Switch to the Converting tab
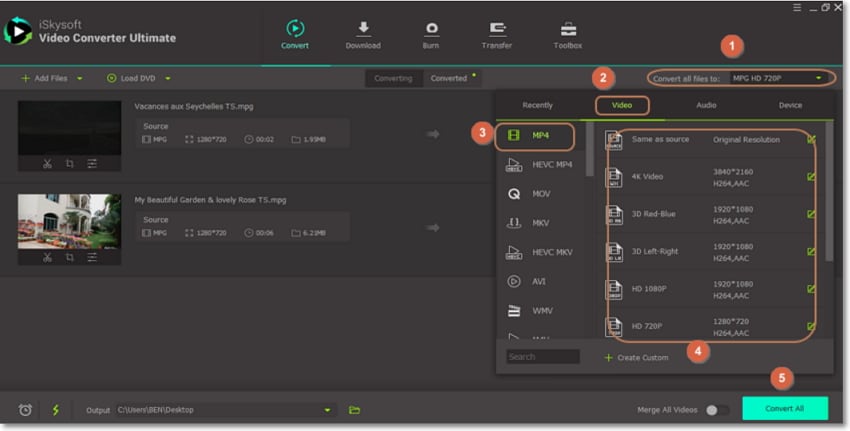The image size is (850, 431). [x=393, y=79]
